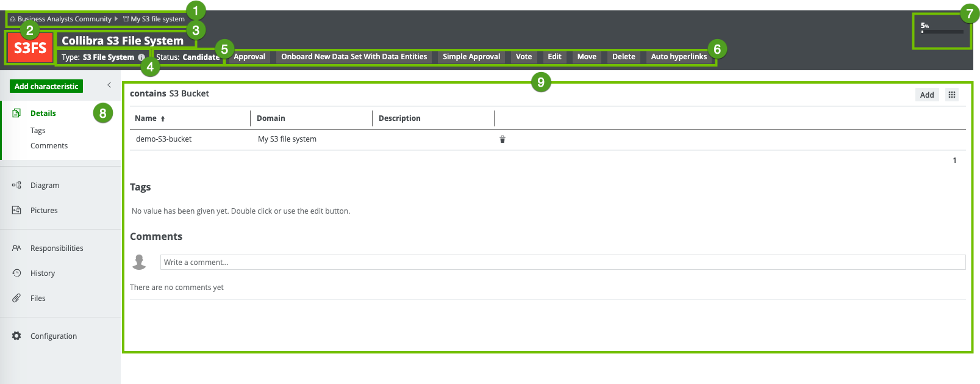980x384 pixels.
Task: Click the Auto hyperlinks button
Action: [x=678, y=57]
